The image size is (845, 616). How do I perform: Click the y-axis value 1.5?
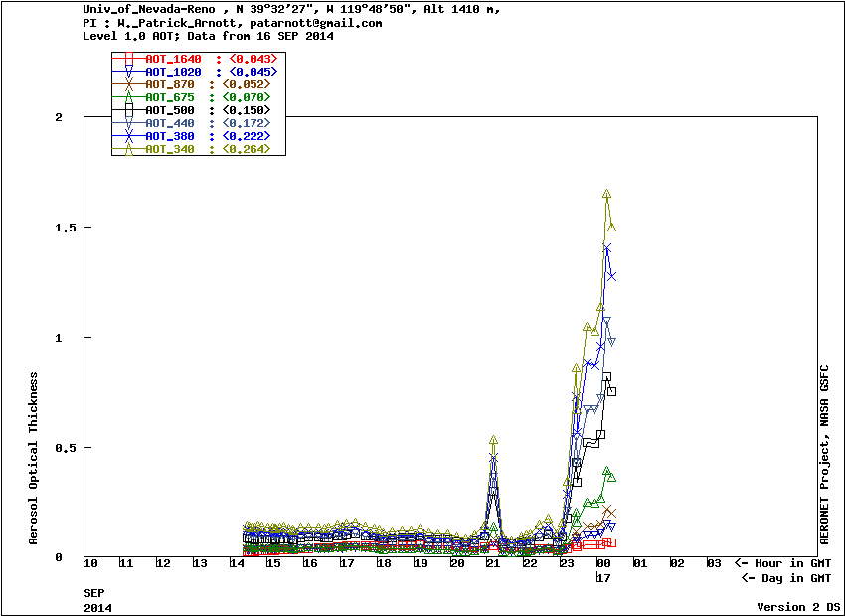tap(64, 228)
